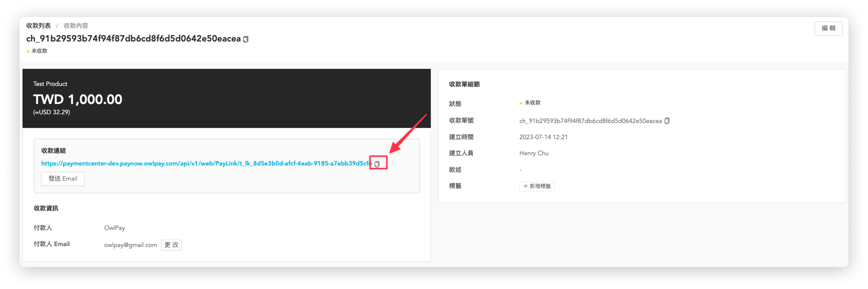
Task: Select creation time 2023-07-14 12:21
Action: coord(543,137)
